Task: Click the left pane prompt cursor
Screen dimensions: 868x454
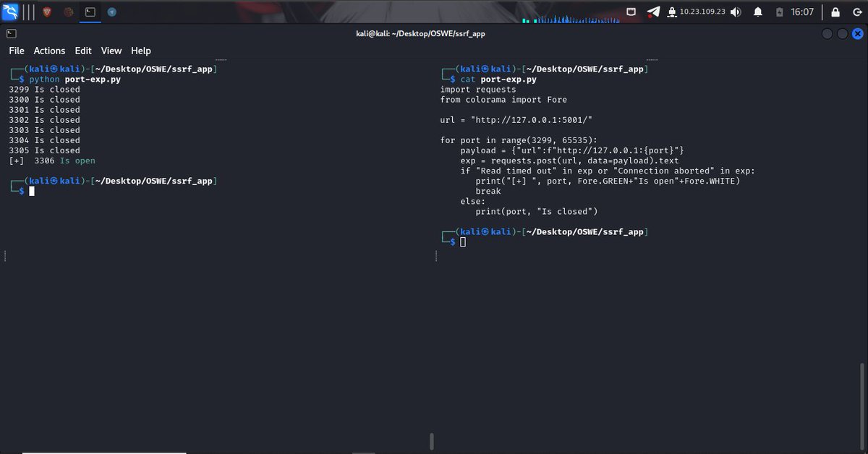Action: pyautogui.click(x=32, y=191)
